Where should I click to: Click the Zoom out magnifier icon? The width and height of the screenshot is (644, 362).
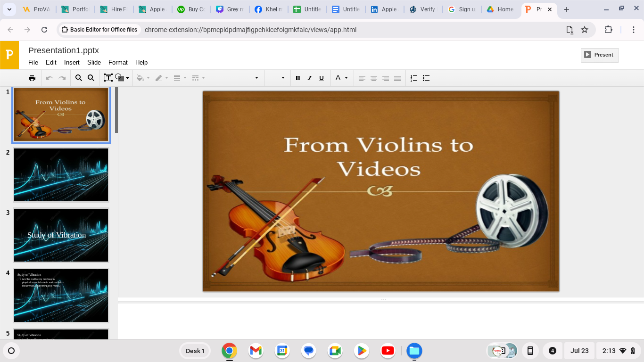click(x=91, y=78)
